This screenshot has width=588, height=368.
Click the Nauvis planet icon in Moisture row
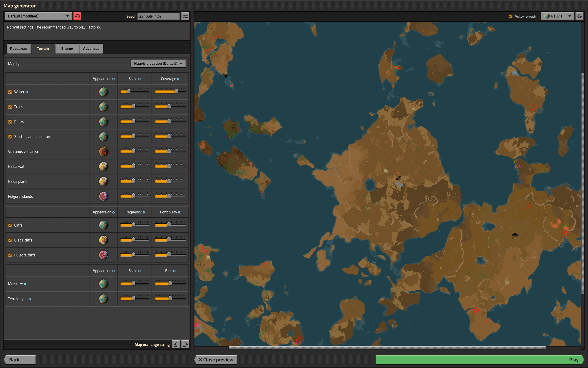point(103,284)
